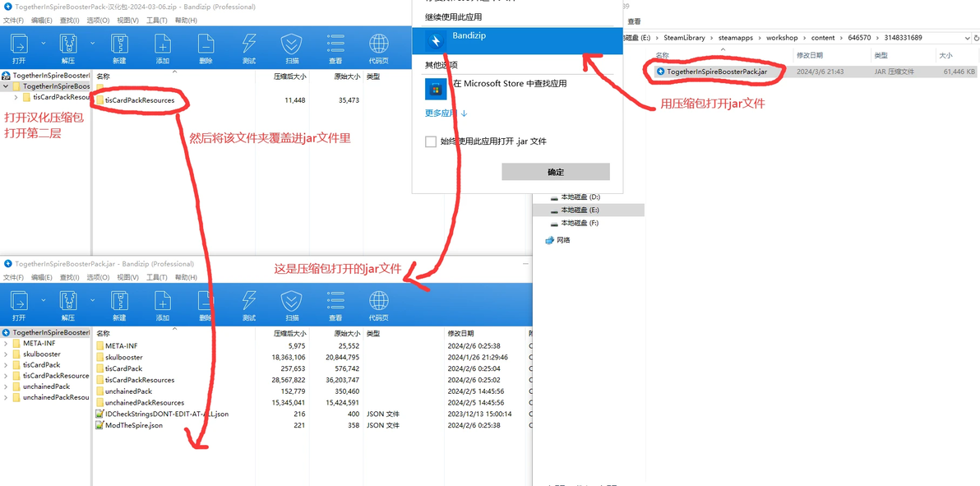Click Code page globe icon in the zip window

point(379,44)
